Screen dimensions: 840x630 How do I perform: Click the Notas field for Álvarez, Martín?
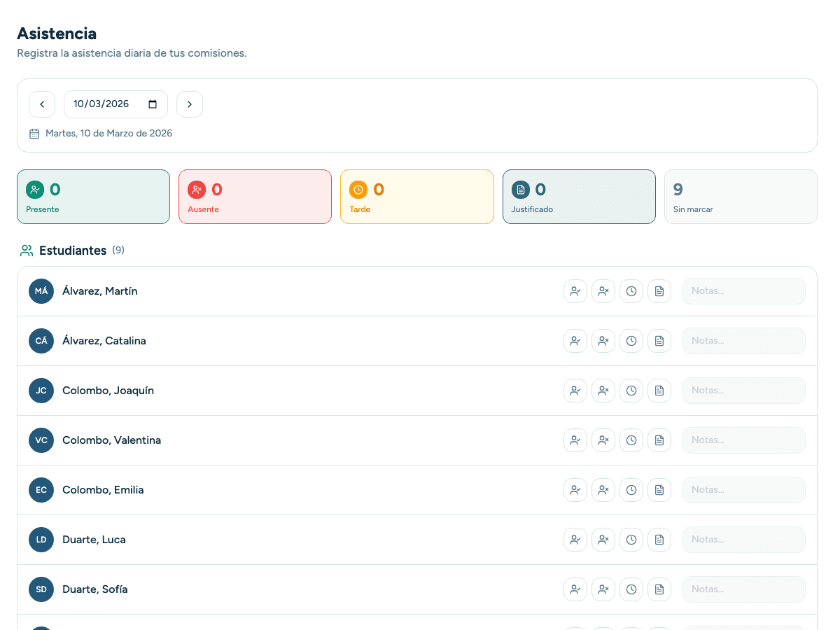pos(744,291)
